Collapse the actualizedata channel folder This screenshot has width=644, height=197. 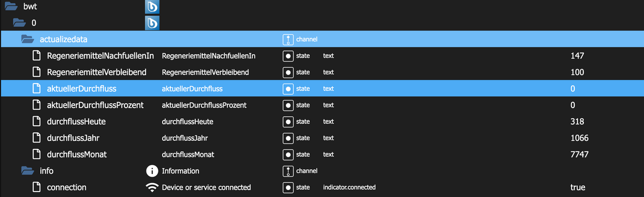[x=28, y=39]
